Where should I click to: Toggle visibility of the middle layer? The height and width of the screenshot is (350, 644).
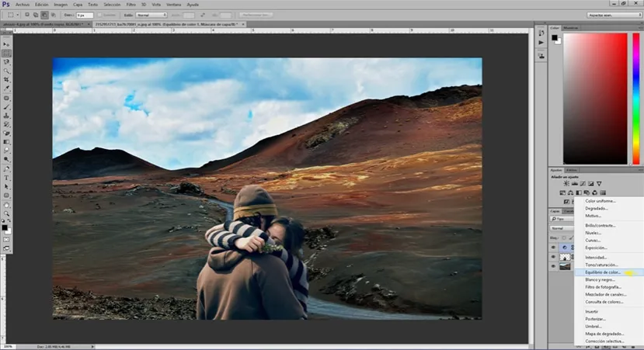[553, 257]
